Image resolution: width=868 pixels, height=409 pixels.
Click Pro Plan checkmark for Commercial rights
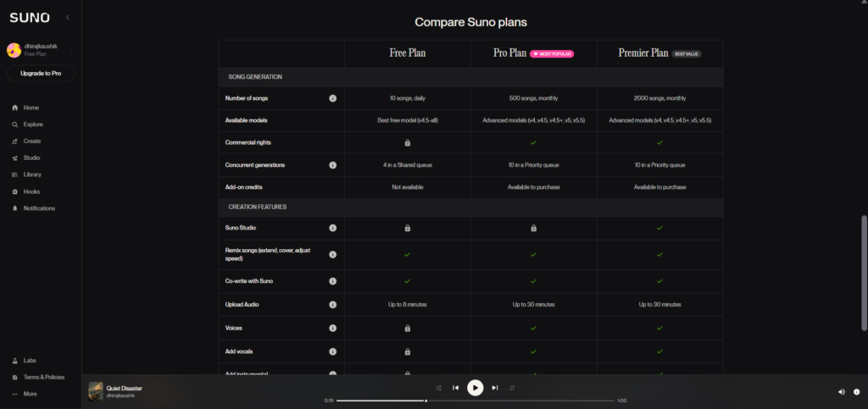click(534, 142)
